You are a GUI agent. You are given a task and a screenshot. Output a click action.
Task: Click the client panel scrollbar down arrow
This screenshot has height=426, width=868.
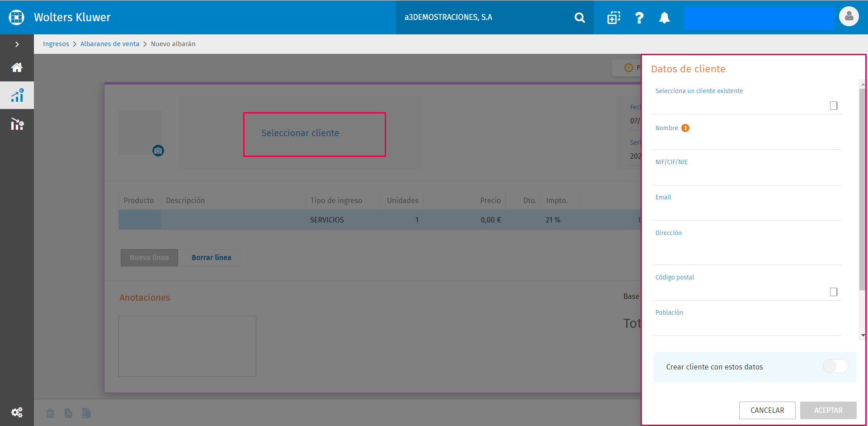(x=863, y=335)
